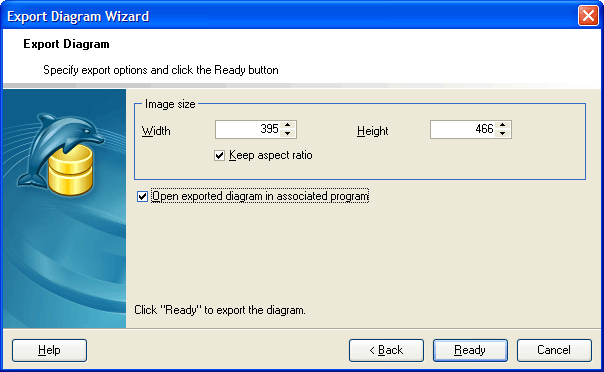Decrease Height using the down spinner arrow
This screenshot has width=604, height=372.
(502, 134)
